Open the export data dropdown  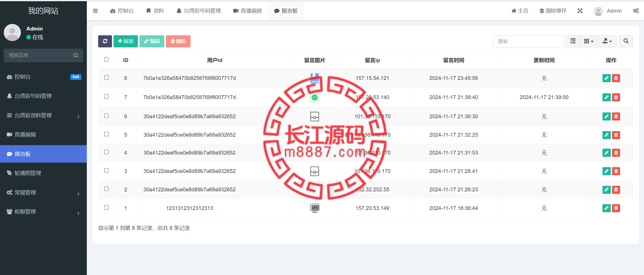(607, 41)
